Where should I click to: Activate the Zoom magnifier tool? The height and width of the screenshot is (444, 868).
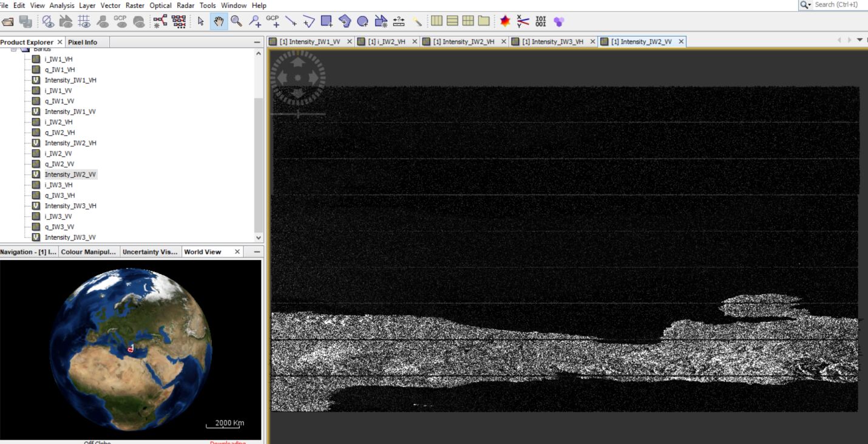point(236,22)
